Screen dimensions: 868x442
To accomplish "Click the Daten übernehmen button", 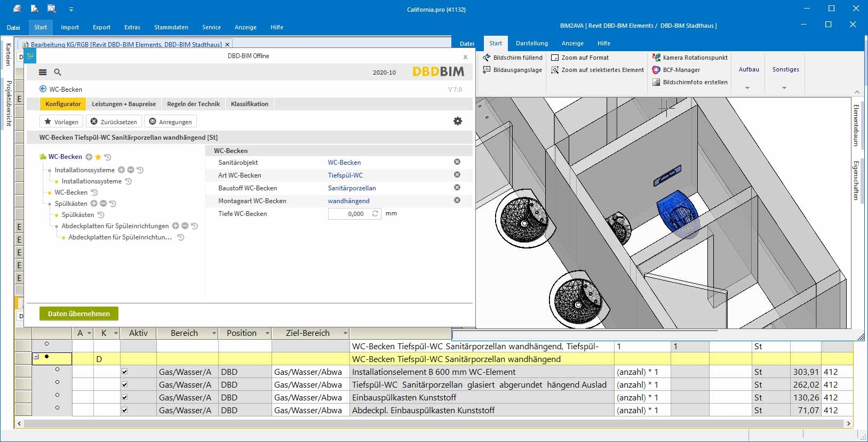I will pyautogui.click(x=79, y=314).
